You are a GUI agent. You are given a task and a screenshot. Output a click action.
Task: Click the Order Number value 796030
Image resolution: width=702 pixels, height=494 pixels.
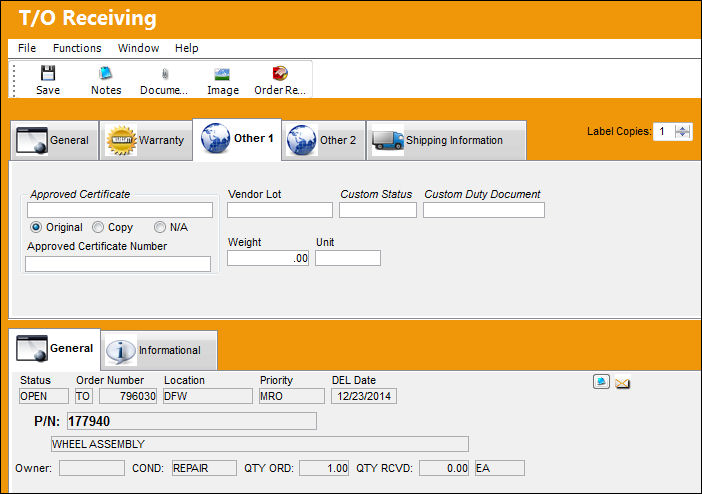tap(128, 396)
